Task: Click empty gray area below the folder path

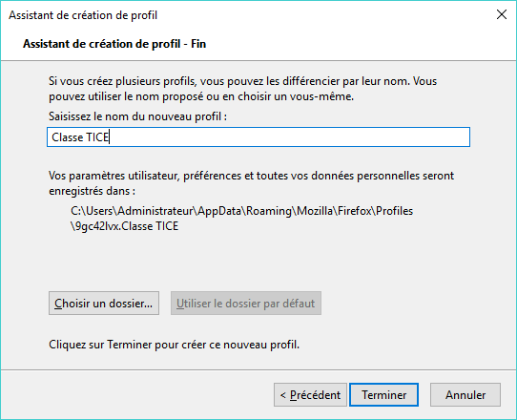Action: 258,261
